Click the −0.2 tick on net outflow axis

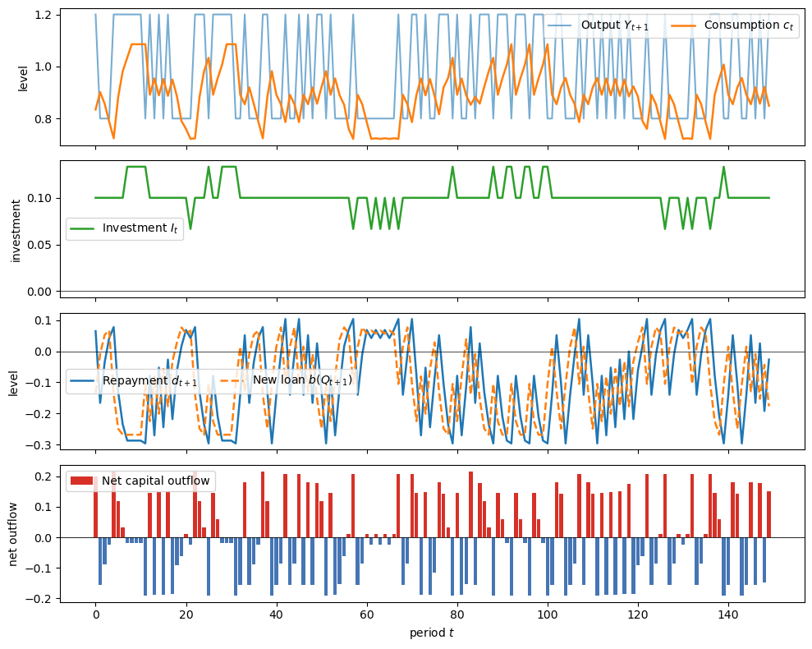39,599
